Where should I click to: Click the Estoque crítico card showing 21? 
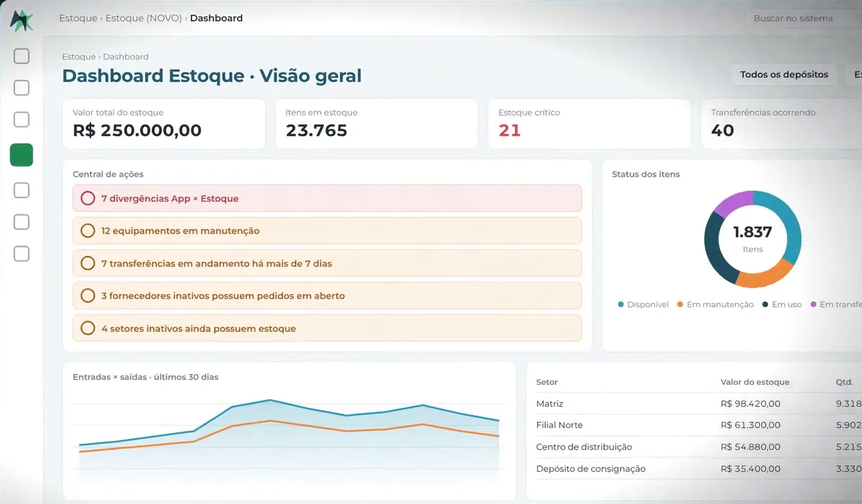tap(589, 123)
